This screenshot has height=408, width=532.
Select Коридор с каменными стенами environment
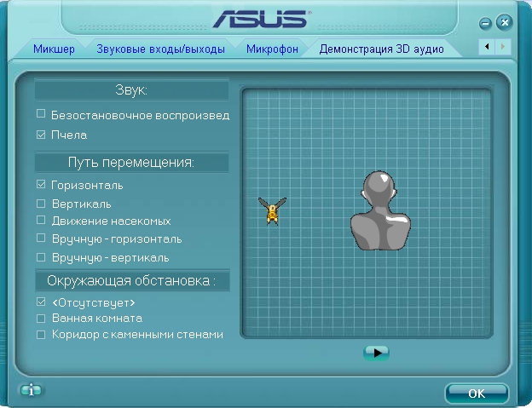41,335
